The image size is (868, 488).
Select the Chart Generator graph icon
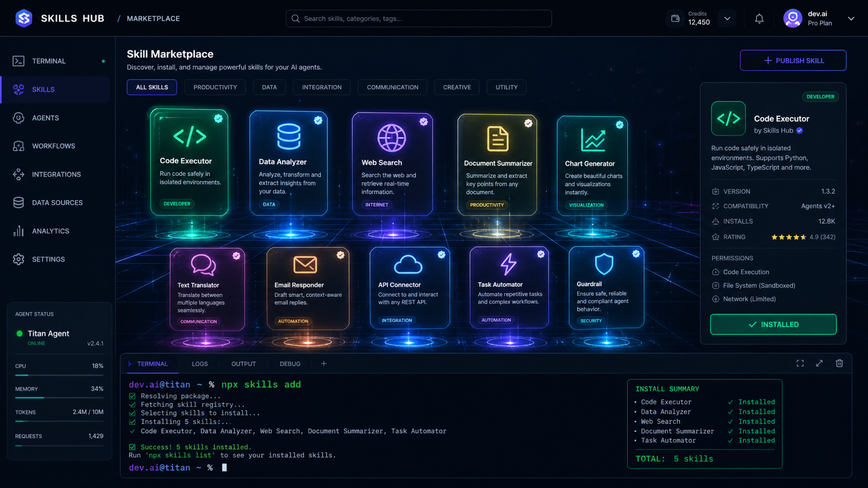593,140
